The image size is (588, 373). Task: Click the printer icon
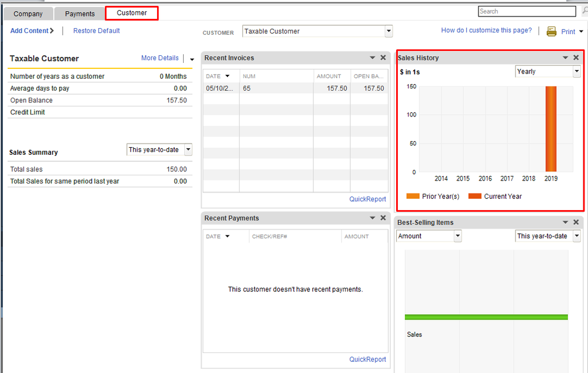click(x=552, y=32)
